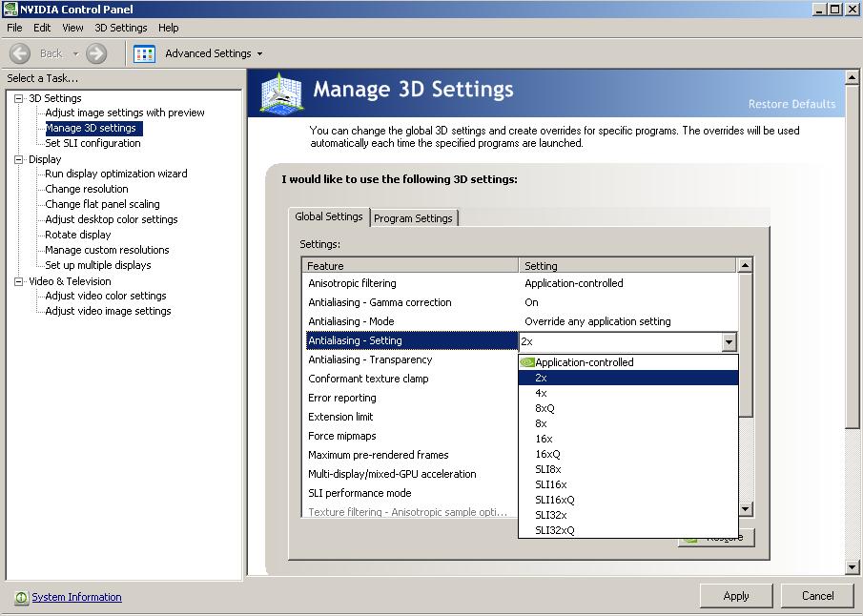863x616 pixels.
Task: Choose SLI16xQ antialiasing option
Action: point(628,500)
